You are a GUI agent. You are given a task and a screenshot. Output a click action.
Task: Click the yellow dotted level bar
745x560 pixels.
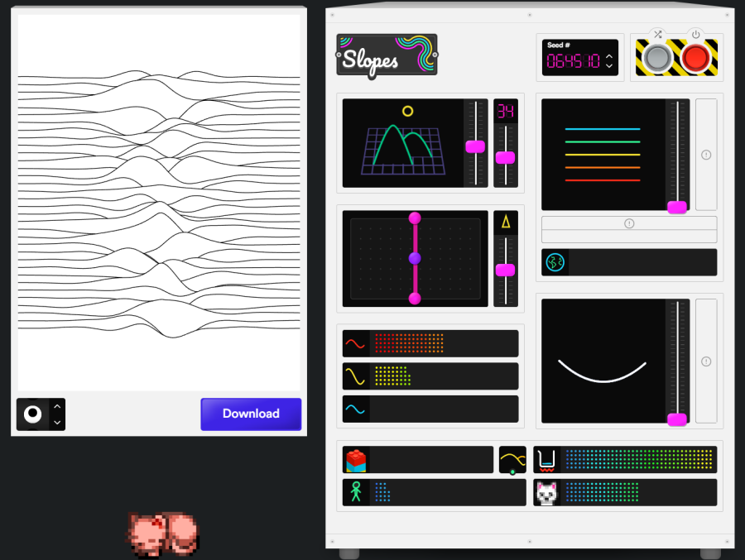pyautogui.click(x=444, y=376)
